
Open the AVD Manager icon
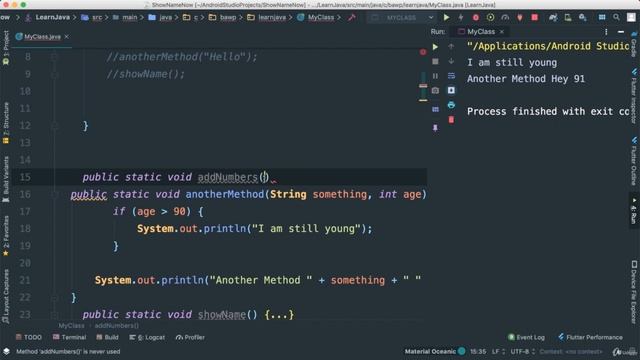(x=568, y=18)
